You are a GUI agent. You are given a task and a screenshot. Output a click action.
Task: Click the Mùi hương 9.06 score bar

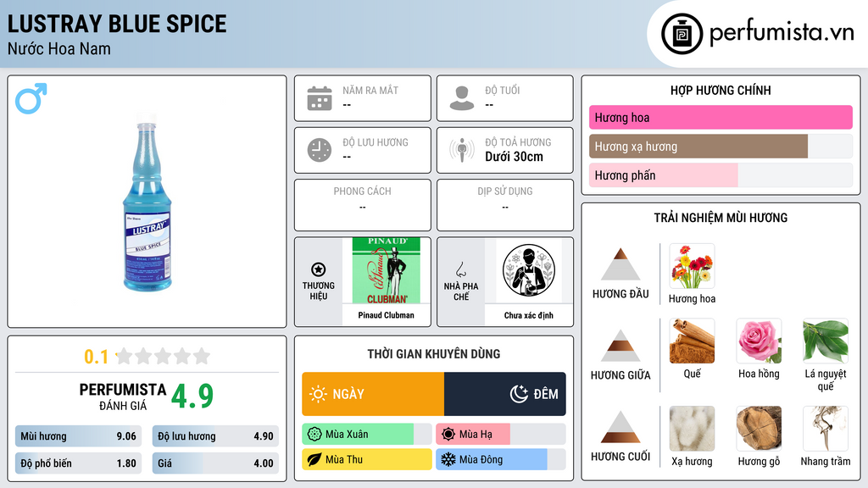pyautogui.click(x=79, y=436)
